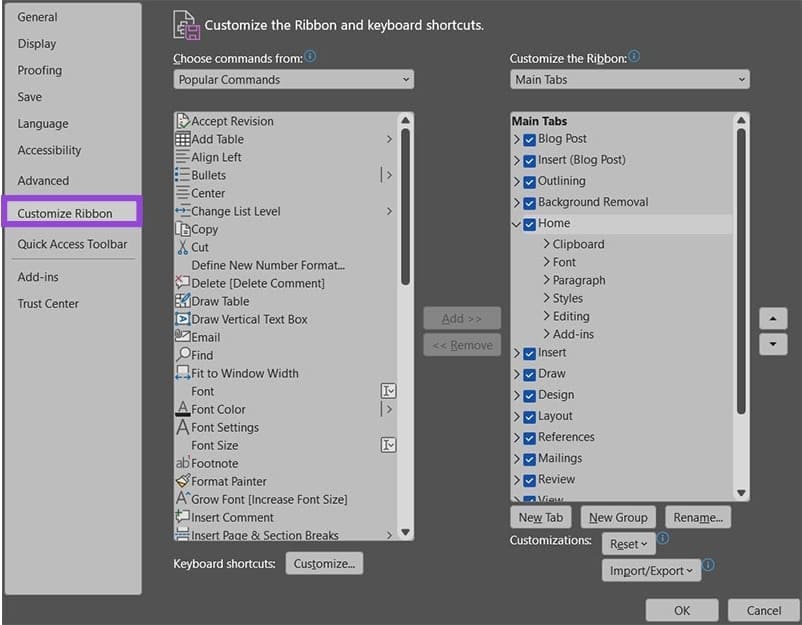The image size is (802, 625).
Task: Expand the Clipboard group under Home
Action: [x=547, y=244]
